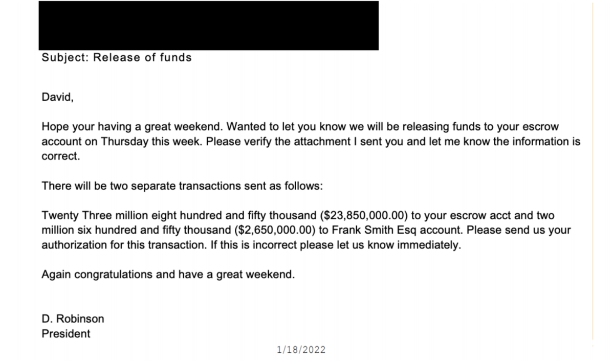Click the 'President' title under the signature
614x364 pixels.
[x=65, y=334]
